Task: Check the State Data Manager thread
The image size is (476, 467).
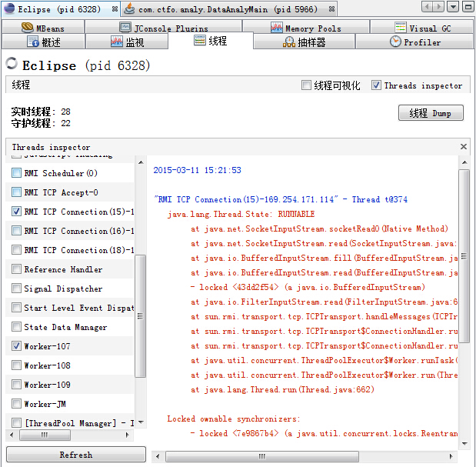Action: pyautogui.click(x=16, y=327)
